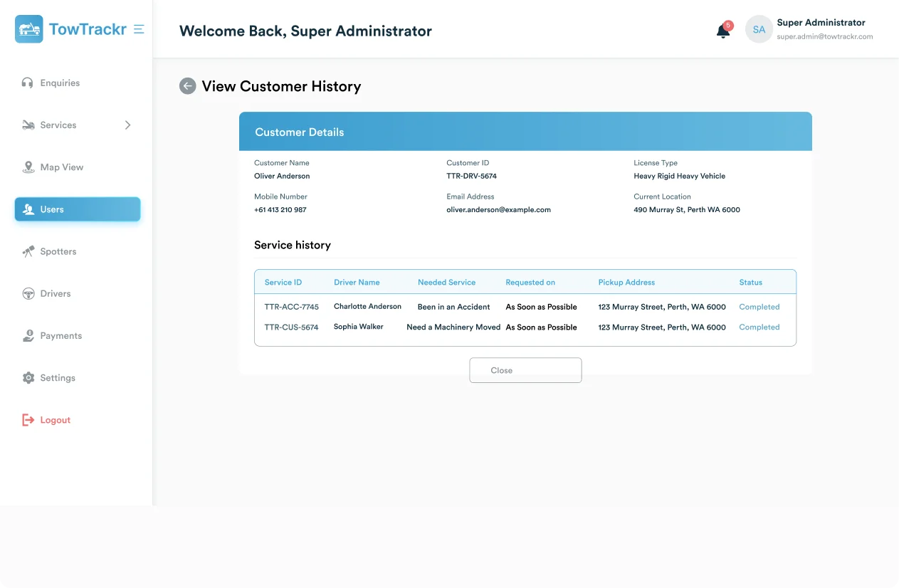
Task: Open the Super Administrator profile menu
Action: click(821, 23)
